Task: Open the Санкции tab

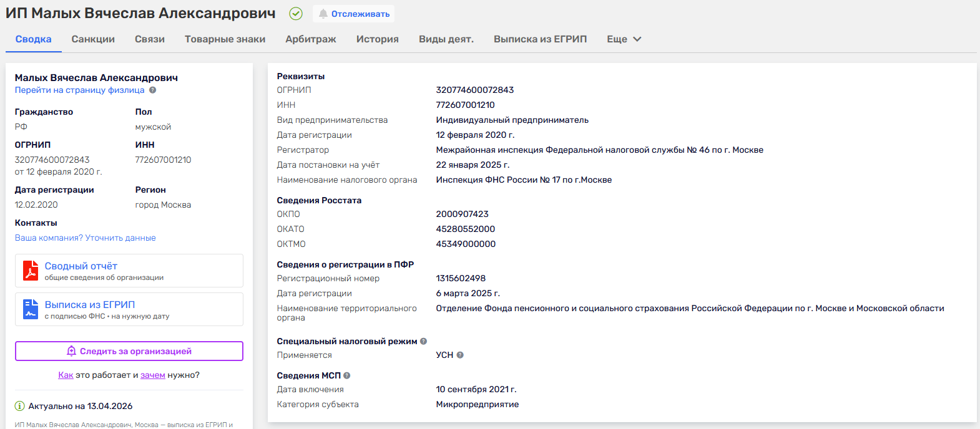Action: (93, 39)
